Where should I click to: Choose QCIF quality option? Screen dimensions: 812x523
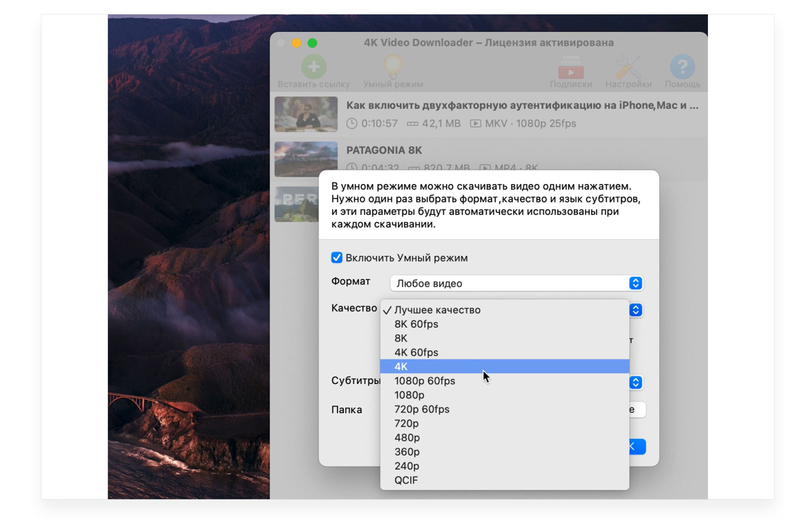pos(406,480)
